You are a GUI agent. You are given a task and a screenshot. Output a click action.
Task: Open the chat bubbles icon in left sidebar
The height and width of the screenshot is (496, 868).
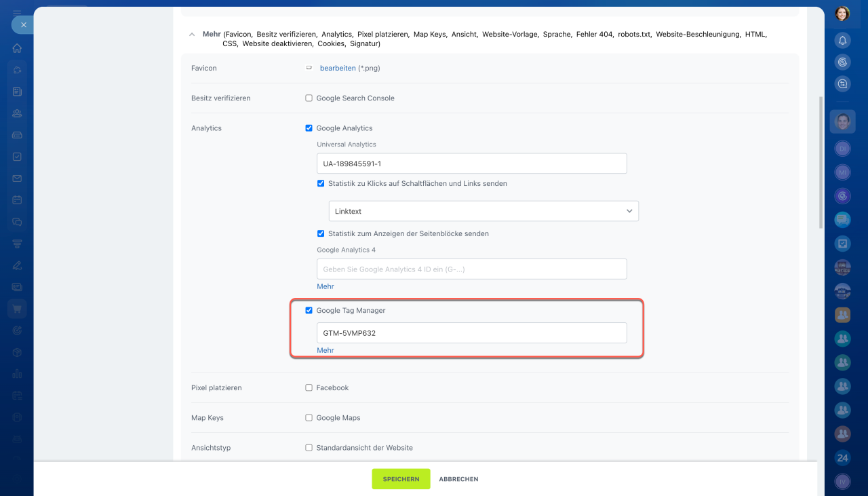[17, 222]
